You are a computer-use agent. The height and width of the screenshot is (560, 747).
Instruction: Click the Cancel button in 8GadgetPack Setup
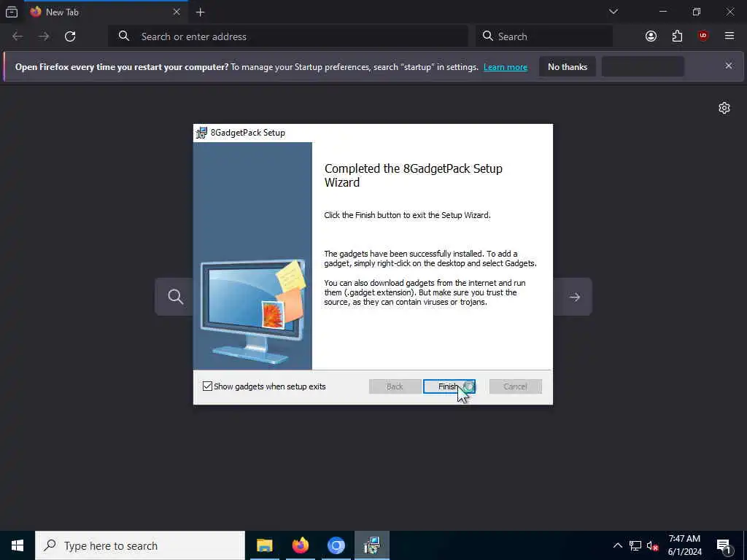tap(515, 386)
